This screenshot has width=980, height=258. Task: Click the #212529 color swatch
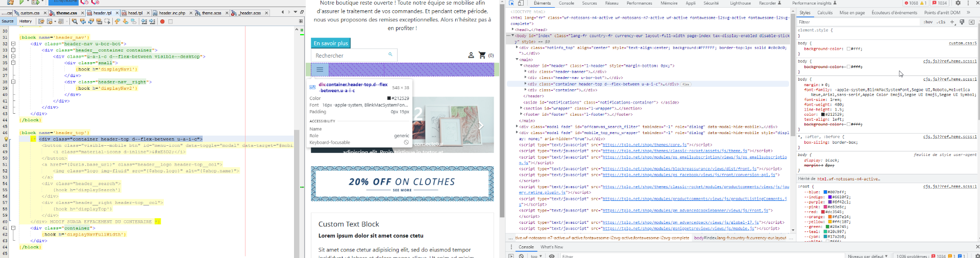click(823, 115)
